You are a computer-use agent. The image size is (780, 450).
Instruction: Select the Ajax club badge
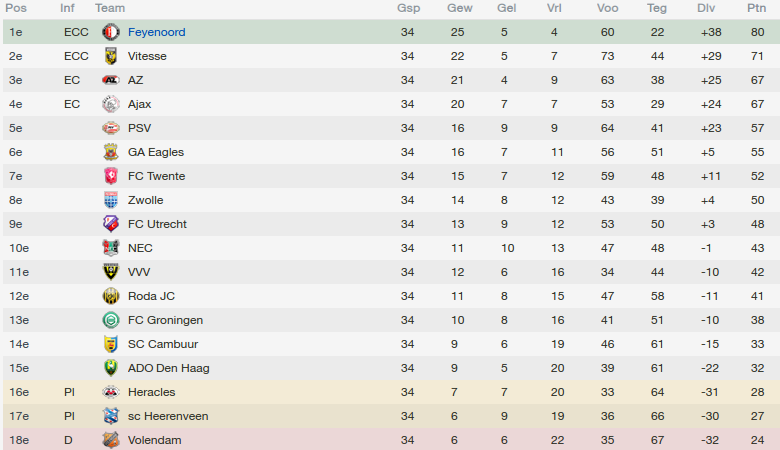click(x=110, y=104)
